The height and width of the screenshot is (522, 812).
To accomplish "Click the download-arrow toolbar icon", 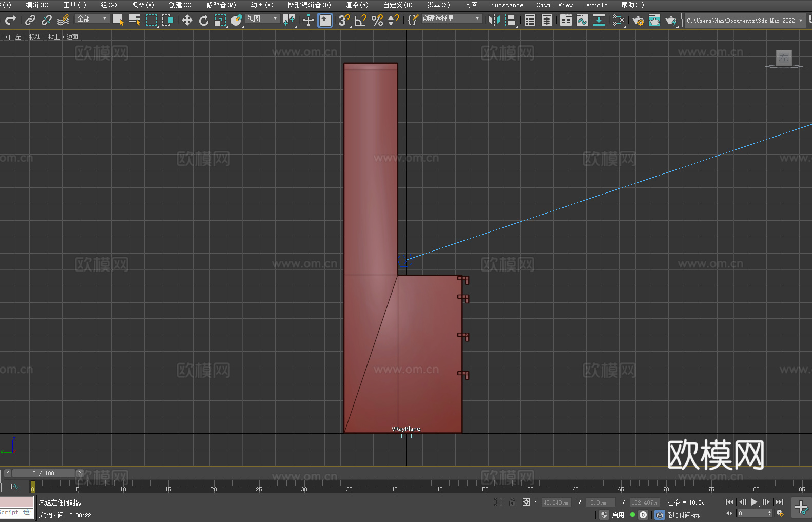I will (599, 20).
